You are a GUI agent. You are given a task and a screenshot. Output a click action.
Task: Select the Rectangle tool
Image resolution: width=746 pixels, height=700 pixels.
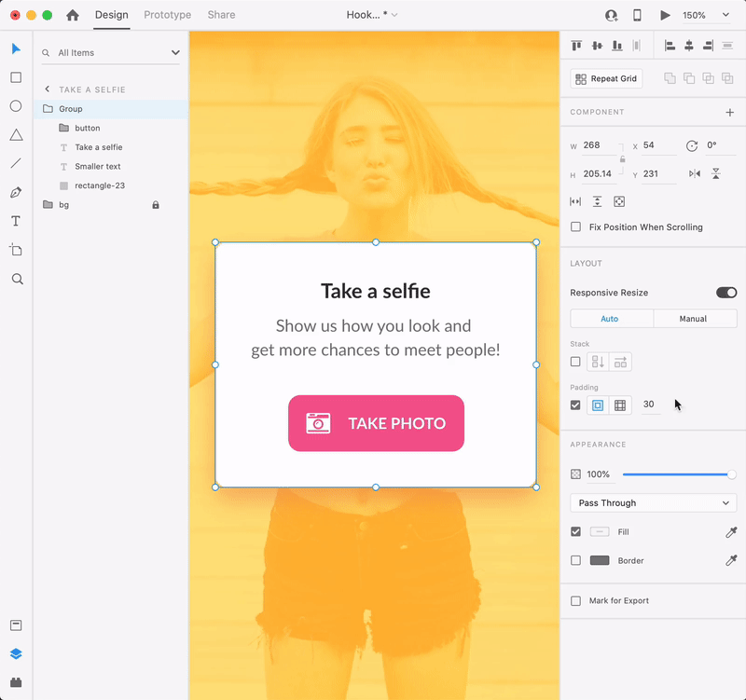[16, 78]
